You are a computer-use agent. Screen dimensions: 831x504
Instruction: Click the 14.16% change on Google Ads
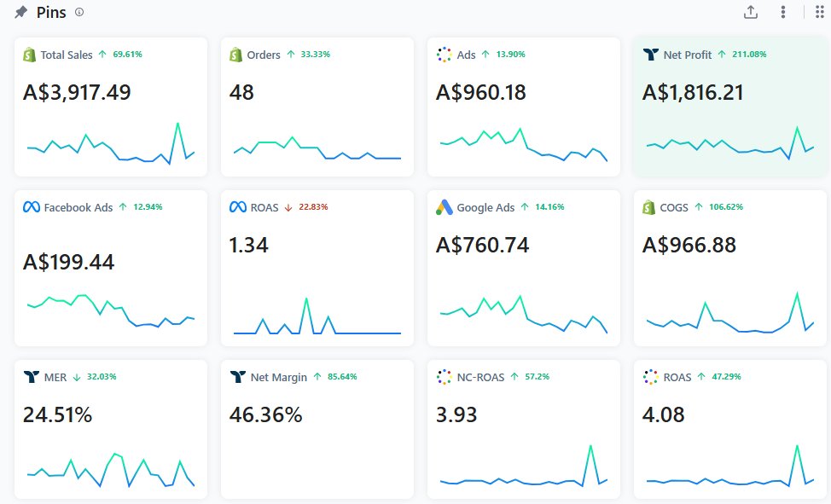tap(549, 206)
